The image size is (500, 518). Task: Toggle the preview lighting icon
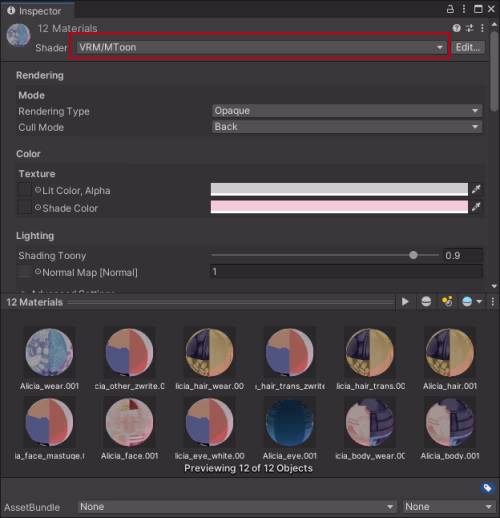pos(447,302)
